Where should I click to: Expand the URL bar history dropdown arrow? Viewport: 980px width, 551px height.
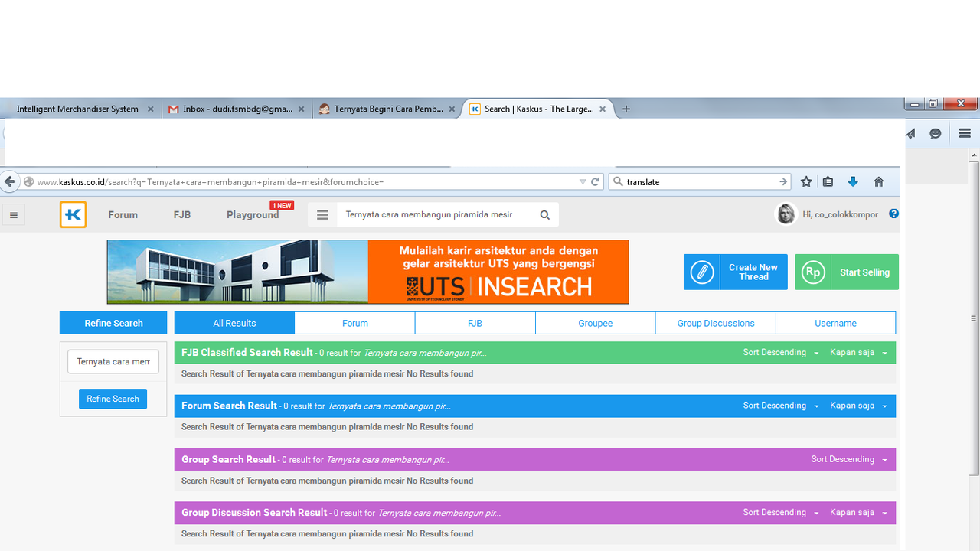(x=583, y=182)
